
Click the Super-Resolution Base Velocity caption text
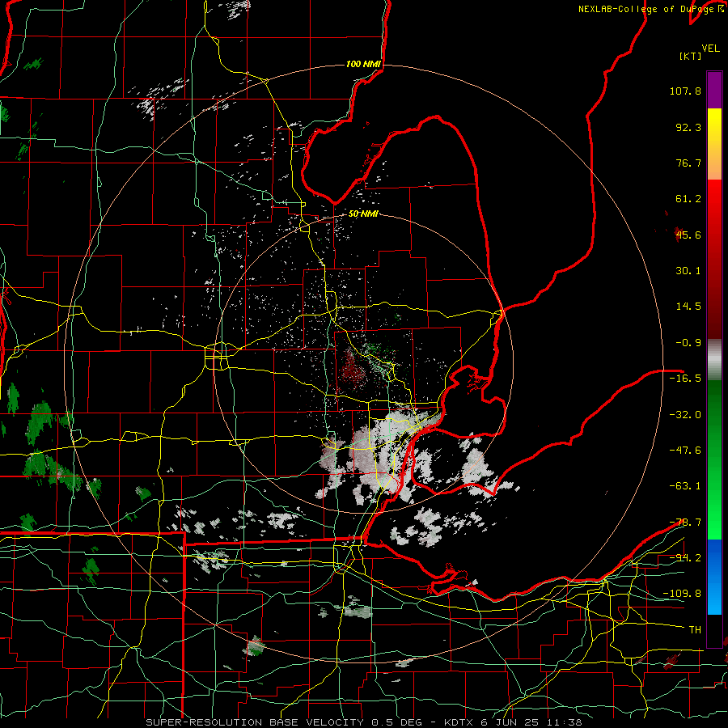tap(363, 722)
